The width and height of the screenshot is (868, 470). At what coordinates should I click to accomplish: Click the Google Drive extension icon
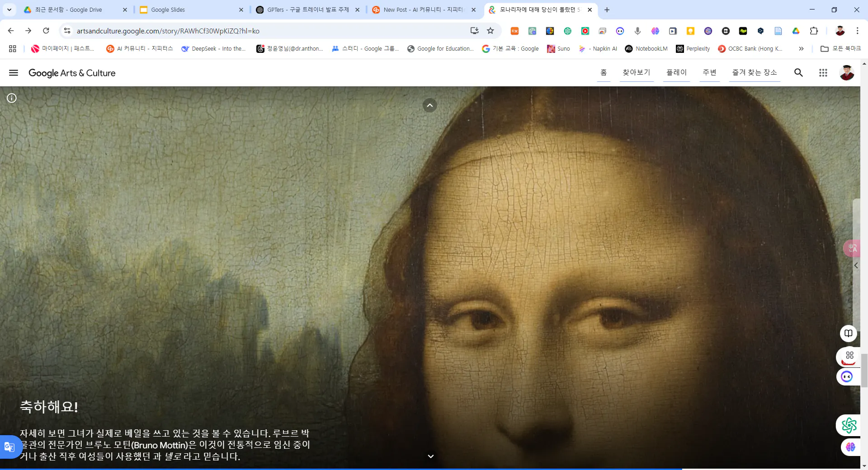tap(796, 31)
